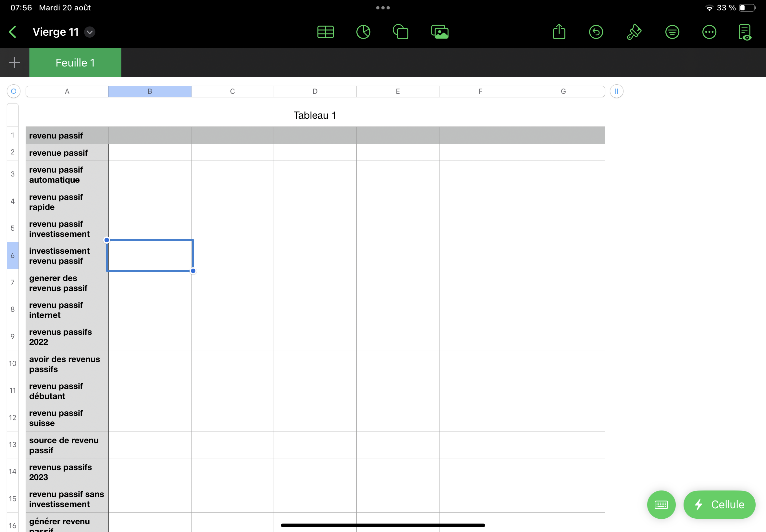Screen dimensions: 766x532
Task: Select row 1 header
Action: click(x=13, y=135)
